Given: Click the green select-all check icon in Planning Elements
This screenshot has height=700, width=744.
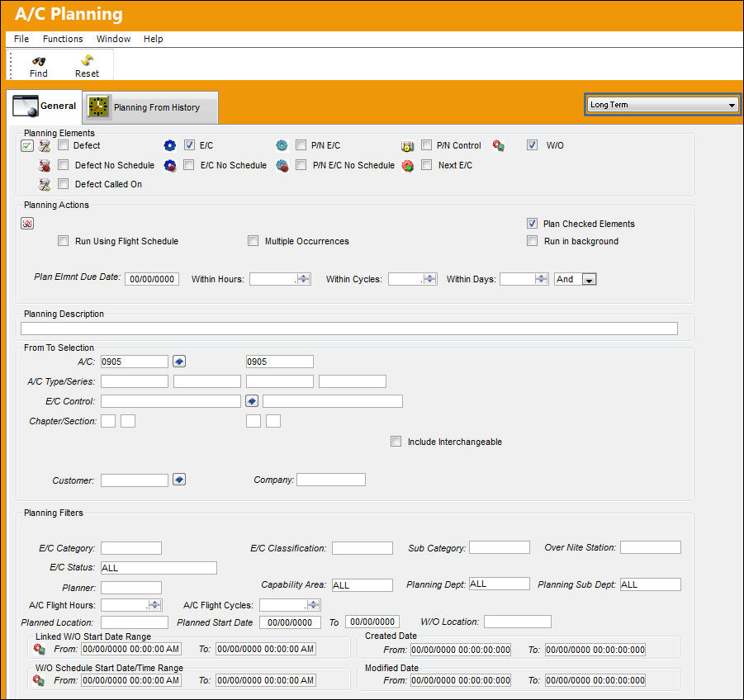Looking at the screenshot, I should pos(27,145).
